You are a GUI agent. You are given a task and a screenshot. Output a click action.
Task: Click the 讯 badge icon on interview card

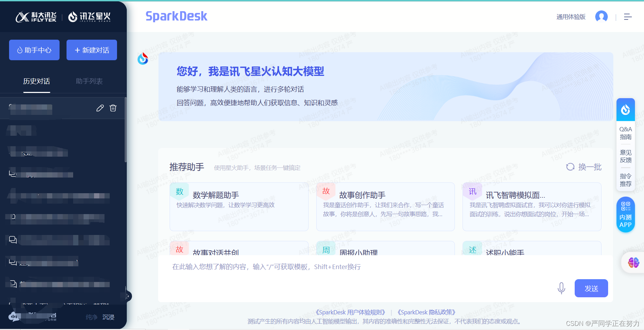pos(472,191)
